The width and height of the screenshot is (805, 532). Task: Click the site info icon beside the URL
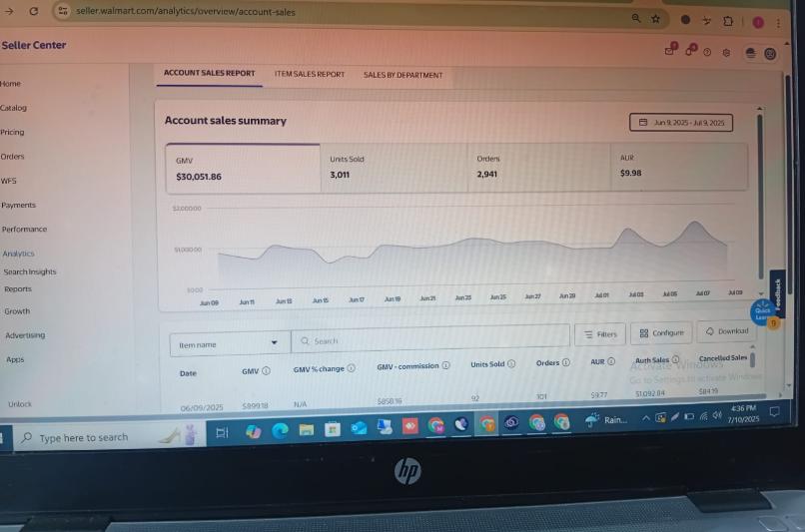pyautogui.click(x=63, y=11)
